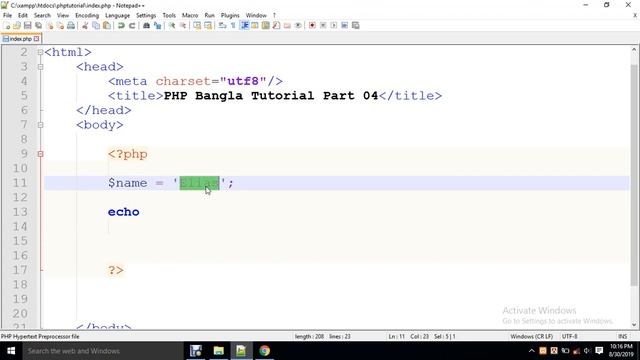The width and height of the screenshot is (640, 360).
Task: Open the Replace dialog toolbar icon
Action: pos(157,25)
